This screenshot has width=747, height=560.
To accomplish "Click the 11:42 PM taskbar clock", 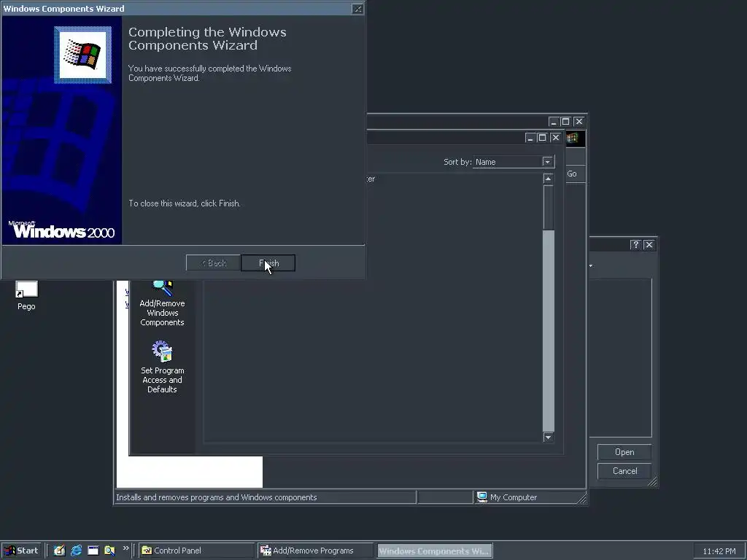I will click(x=719, y=551).
